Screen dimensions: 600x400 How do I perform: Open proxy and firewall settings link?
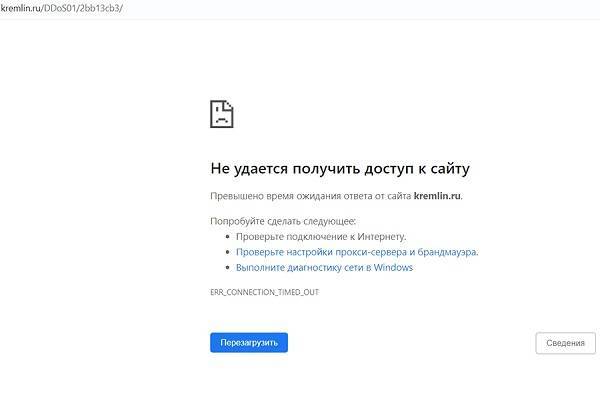[357, 252]
